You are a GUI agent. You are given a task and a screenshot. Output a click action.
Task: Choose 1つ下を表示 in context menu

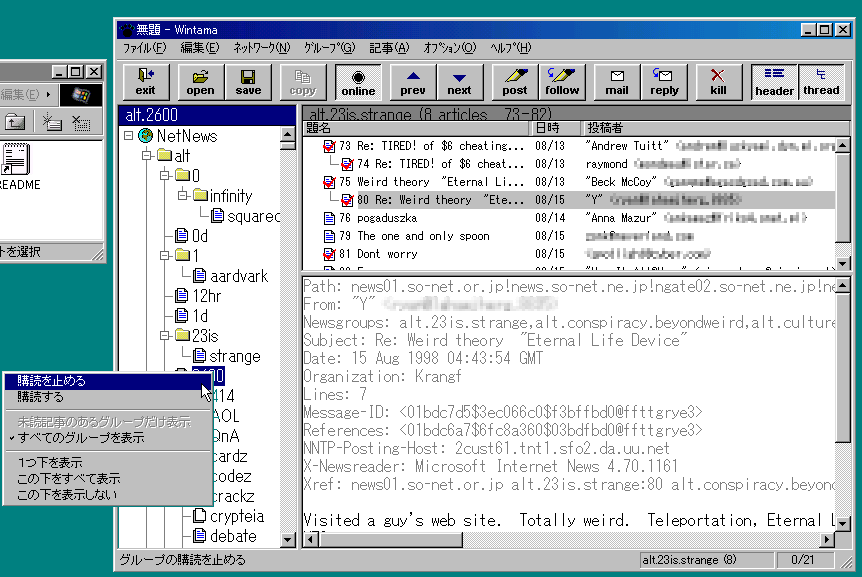108,463
